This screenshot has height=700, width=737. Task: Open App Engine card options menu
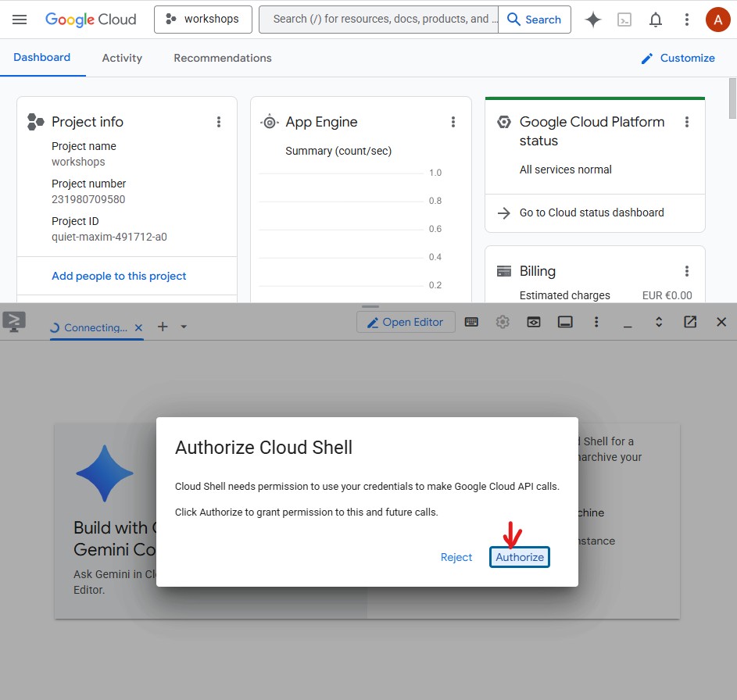453,122
